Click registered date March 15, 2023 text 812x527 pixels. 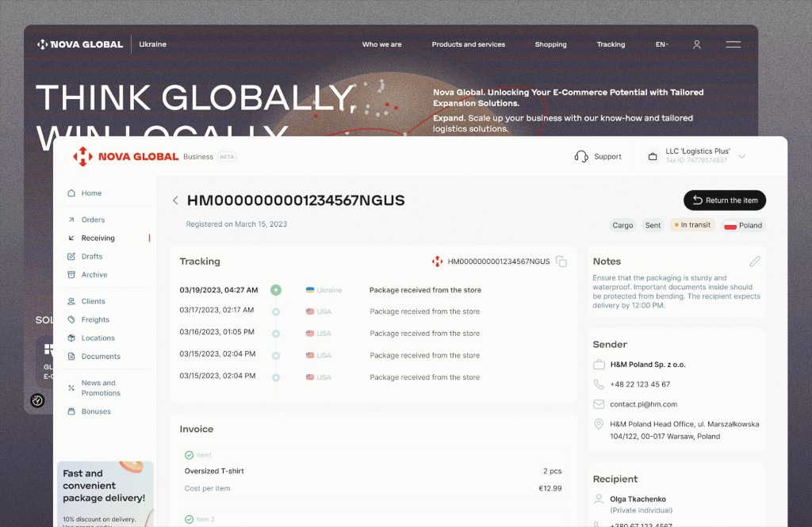(x=236, y=224)
